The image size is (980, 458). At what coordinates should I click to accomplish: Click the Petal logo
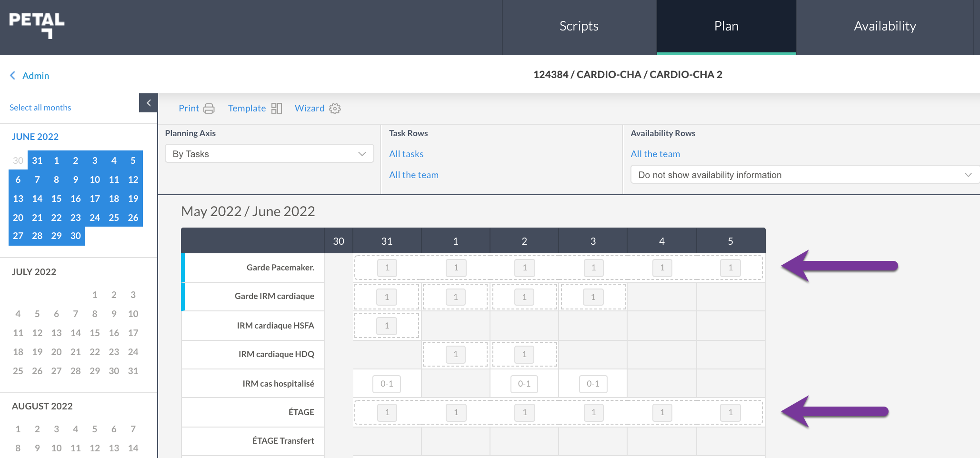[x=37, y=26]
